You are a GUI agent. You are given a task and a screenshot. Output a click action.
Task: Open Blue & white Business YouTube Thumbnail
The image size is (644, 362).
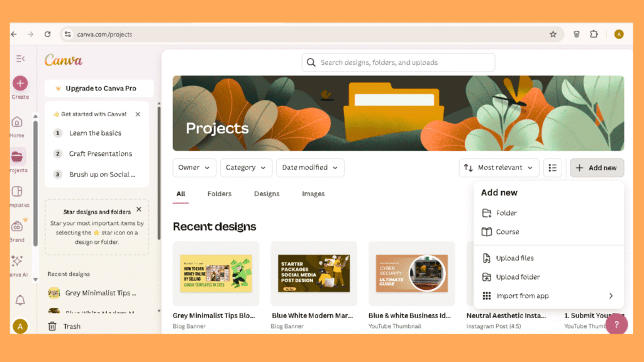(411, 273)
